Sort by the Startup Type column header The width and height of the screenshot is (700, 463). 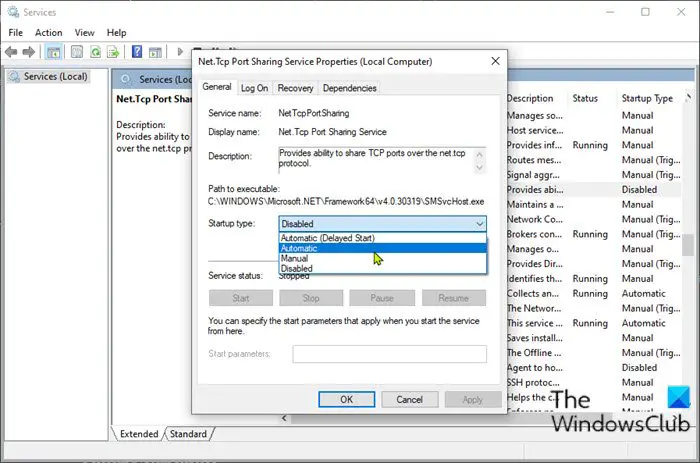tap(647, 98)
